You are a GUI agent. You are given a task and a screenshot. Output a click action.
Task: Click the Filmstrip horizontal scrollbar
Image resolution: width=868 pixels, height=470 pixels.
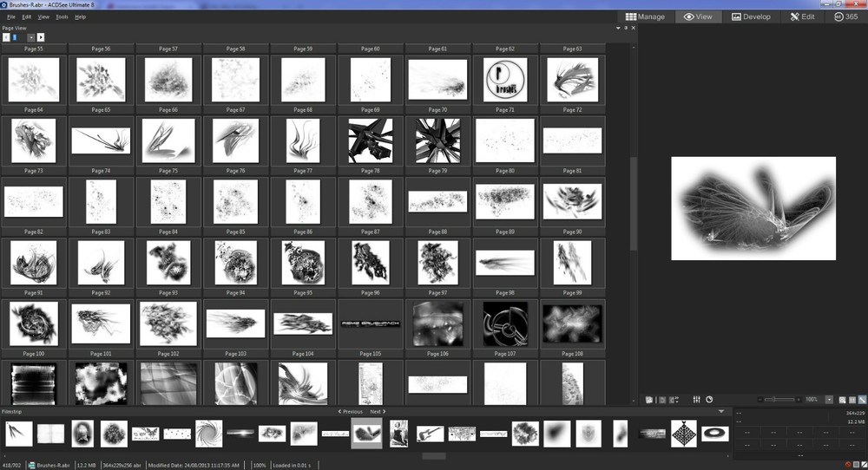(x=434, y=456)
